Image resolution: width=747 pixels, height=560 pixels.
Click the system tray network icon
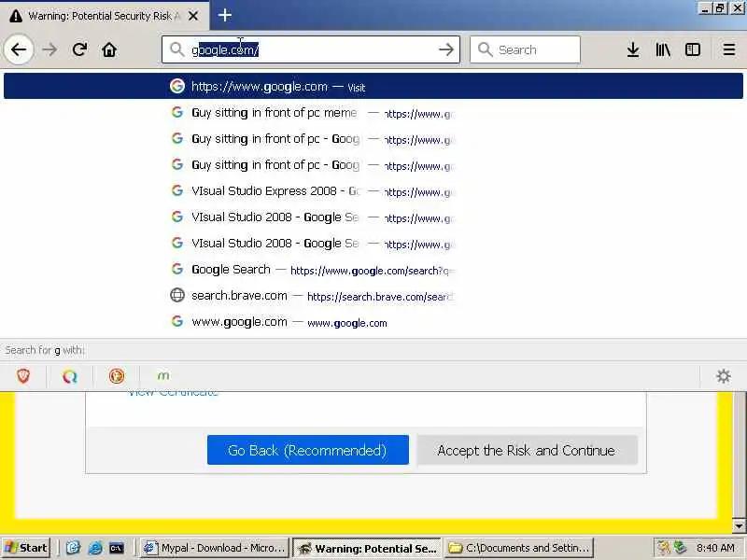click(680, 548)
